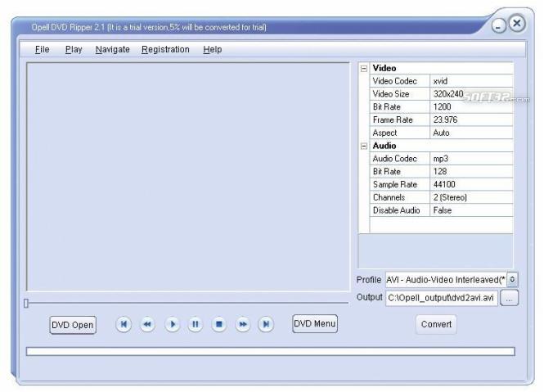This screenshot has height=392, width=544.
Task: Select the Video Codec value xvid
Action: (471, 81)
